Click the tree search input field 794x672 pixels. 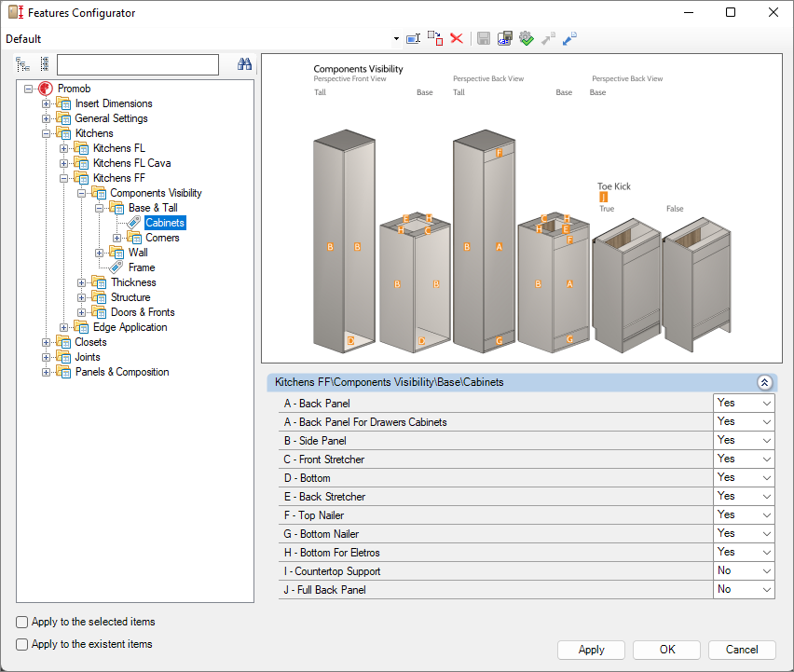pos(137,64)
